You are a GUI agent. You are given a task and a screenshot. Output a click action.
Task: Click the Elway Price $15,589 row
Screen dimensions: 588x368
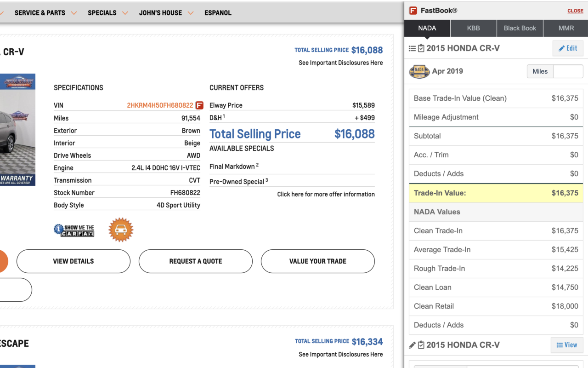(x=292, y=105)
